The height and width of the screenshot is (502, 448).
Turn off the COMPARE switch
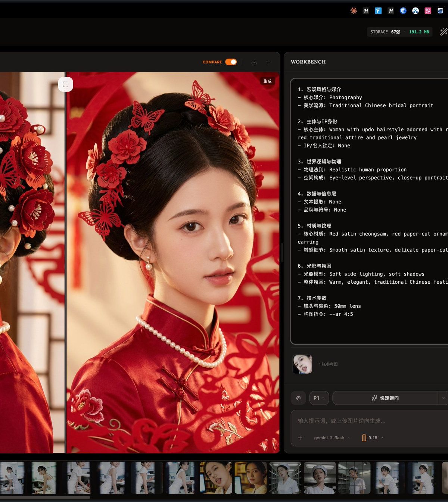[x=231, y=62]
